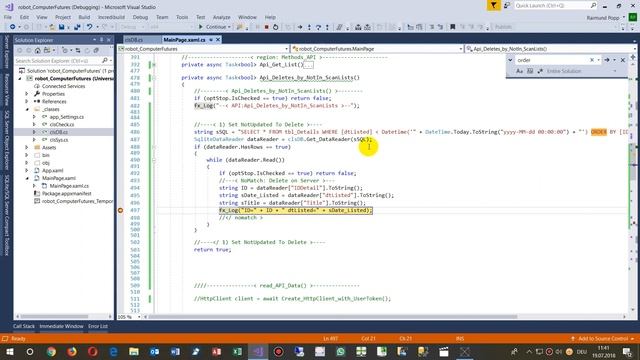Click the Restart debugging icon
This screenshot has height=360, width=640.
click(x=276, y=27)
